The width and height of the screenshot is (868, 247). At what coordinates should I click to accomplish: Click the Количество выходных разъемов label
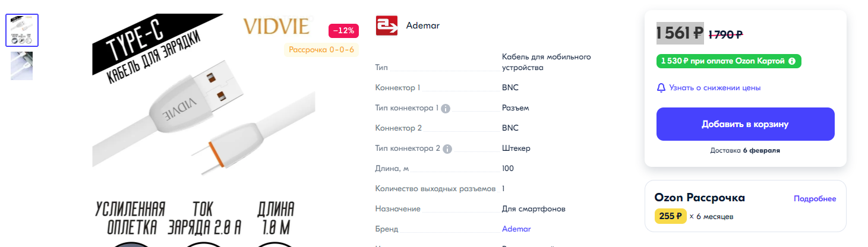[x=435, y=189]
